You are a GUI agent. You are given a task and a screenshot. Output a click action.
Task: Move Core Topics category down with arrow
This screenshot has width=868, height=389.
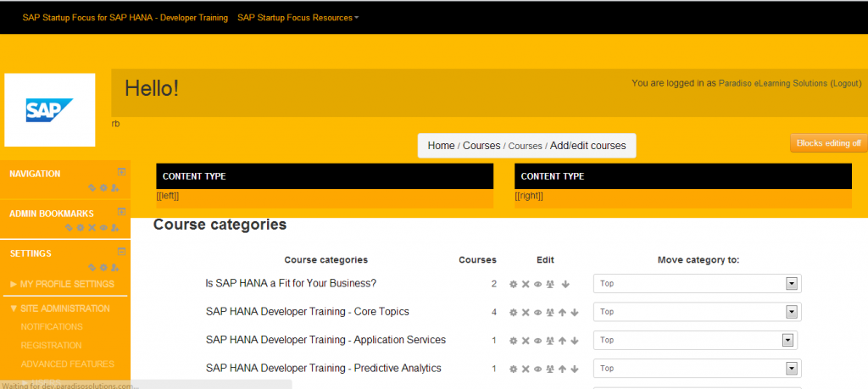coord(575,313)
